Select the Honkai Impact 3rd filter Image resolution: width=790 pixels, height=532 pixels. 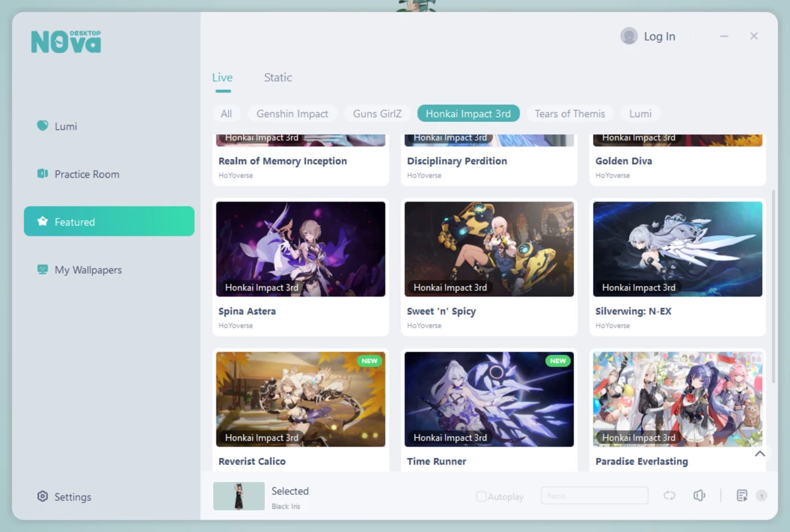tap(468, 114)
